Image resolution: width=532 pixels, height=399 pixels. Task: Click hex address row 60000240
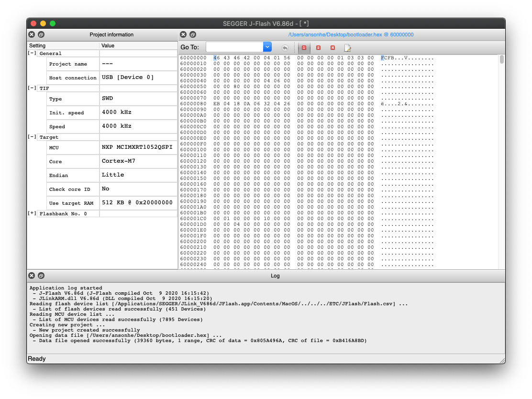pyautogui.click(x=193, y=265)
